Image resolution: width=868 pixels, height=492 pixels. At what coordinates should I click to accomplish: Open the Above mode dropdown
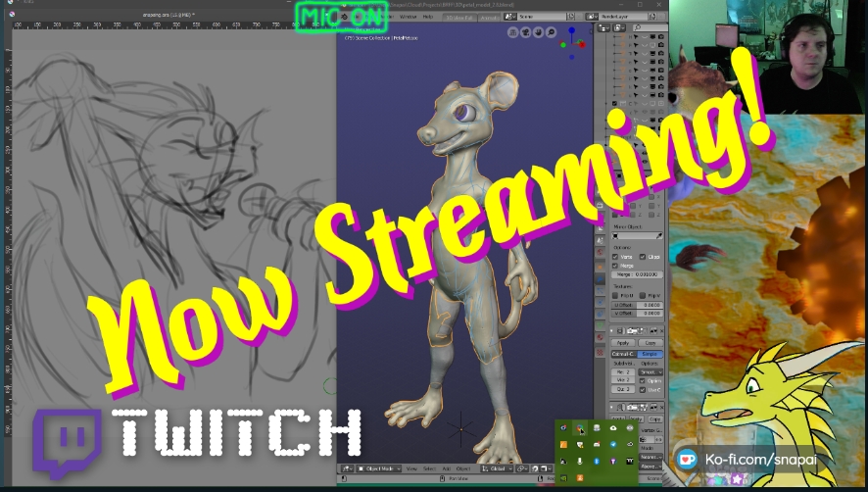click(x=651, y=467)
